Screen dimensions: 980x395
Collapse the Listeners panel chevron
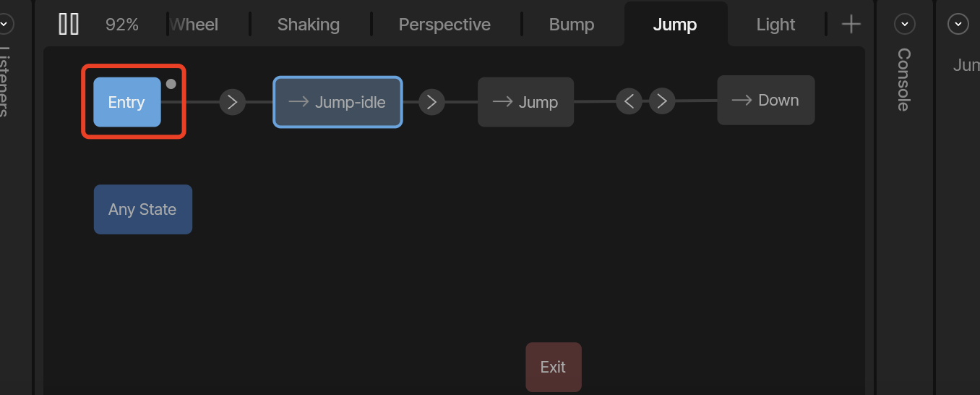click(4, 24)
